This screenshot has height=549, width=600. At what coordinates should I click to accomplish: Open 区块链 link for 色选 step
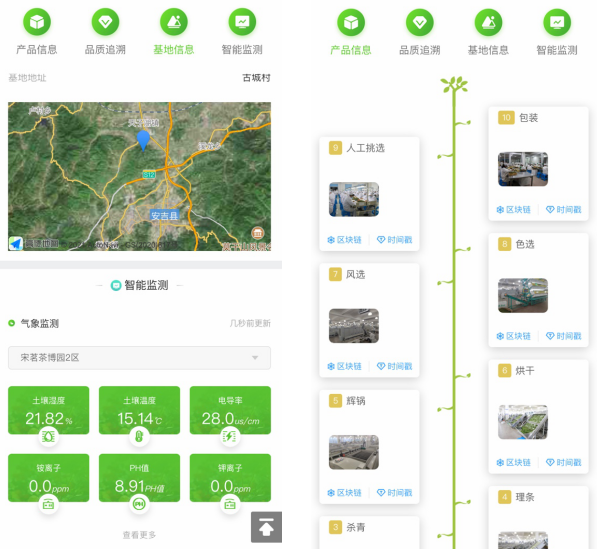(x=514, y=336)
